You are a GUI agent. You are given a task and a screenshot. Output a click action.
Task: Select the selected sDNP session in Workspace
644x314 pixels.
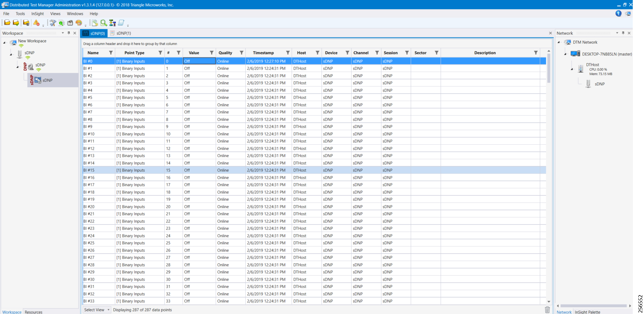53,80
